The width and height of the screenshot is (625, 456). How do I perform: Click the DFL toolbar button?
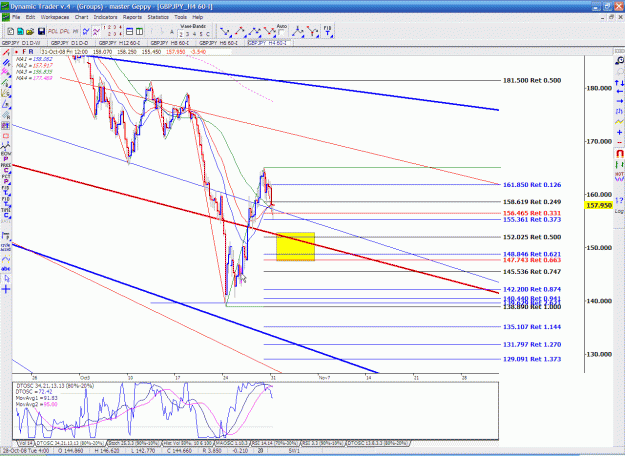click(64, 31)
